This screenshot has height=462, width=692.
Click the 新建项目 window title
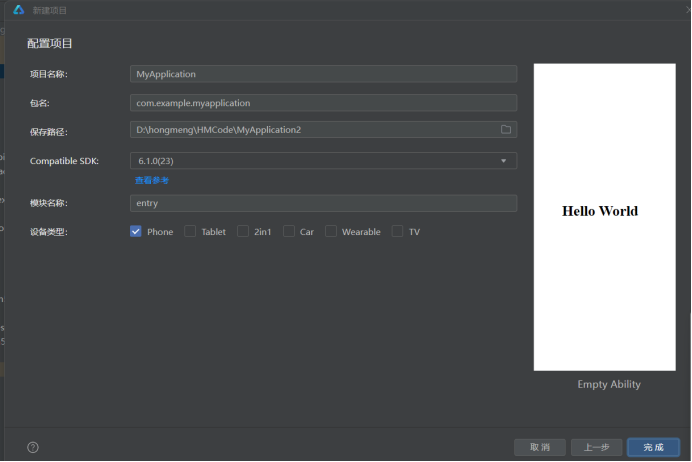click(x=49, y=10)
